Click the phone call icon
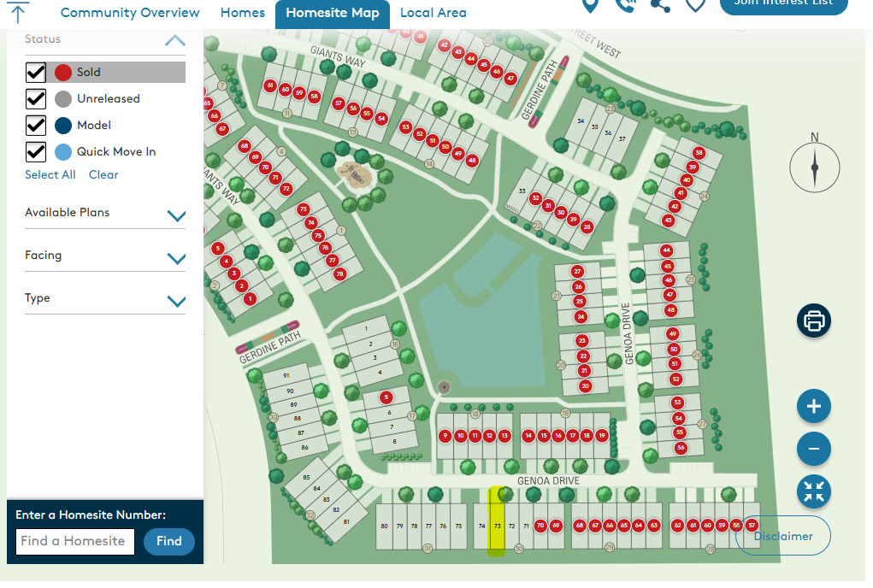Image resolution: width=873 pixels, height=588 pixels. pos(625,6)
